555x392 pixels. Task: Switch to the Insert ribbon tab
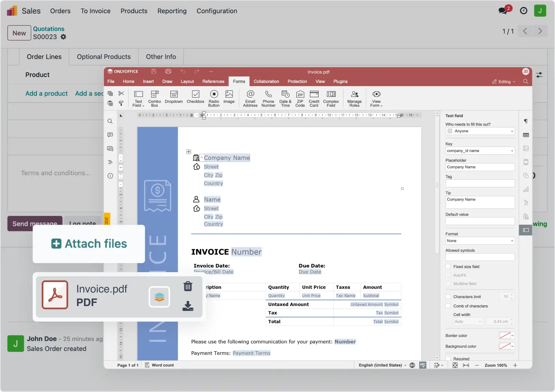[148, 81]
